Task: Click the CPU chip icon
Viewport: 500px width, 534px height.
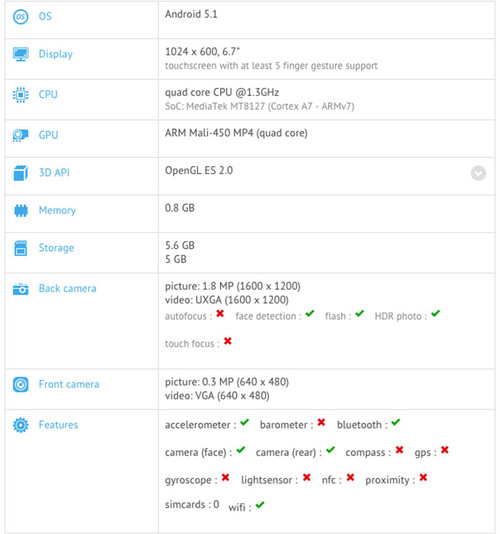Action: click(x=20, y=95)
